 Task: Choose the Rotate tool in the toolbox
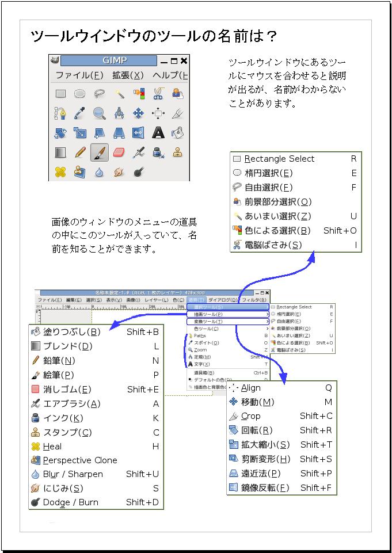60,133
